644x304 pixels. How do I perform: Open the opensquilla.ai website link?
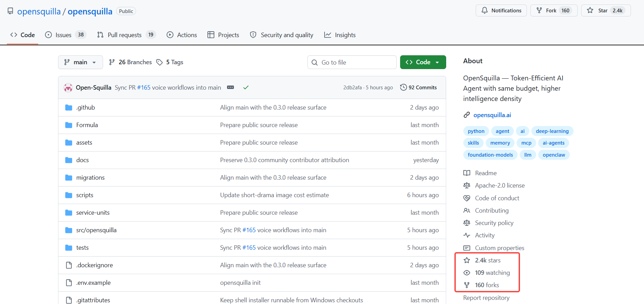click(492, 115)
